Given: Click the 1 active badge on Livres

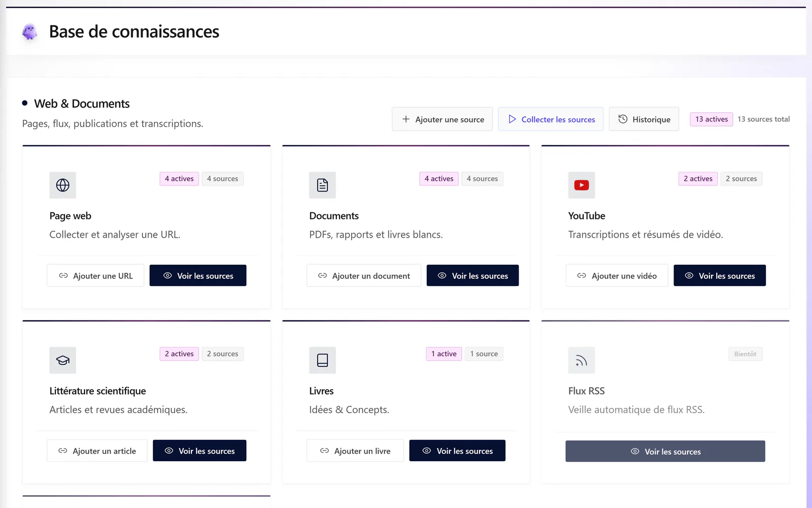Looking at the screenshot, I should click(444, 354).
